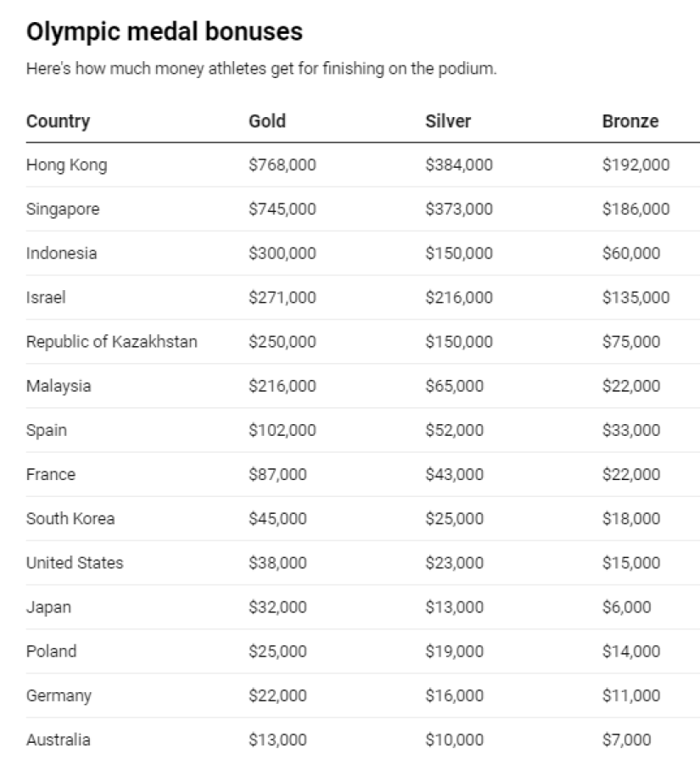Click the Silver column header
This screenshot has height=765, width=700.
448,120
